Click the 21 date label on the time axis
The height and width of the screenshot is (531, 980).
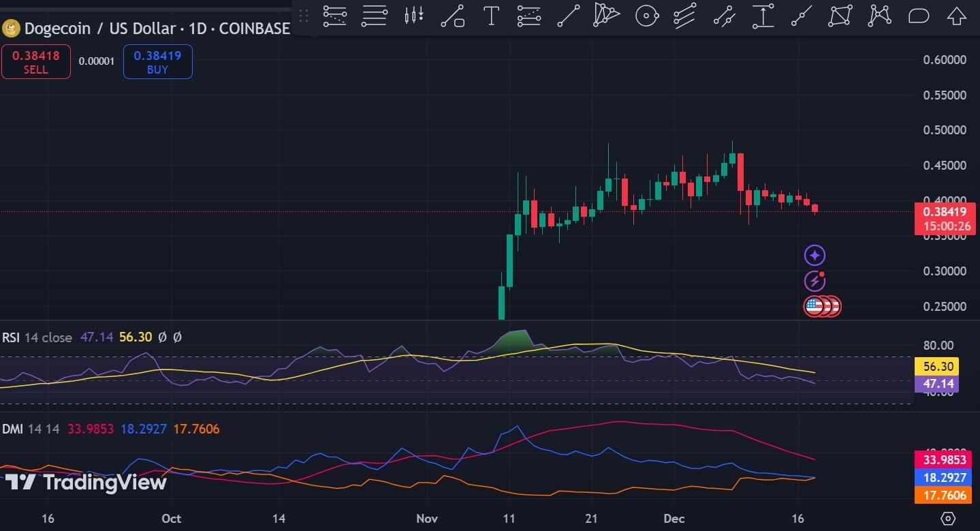click(x=591, y=519)
